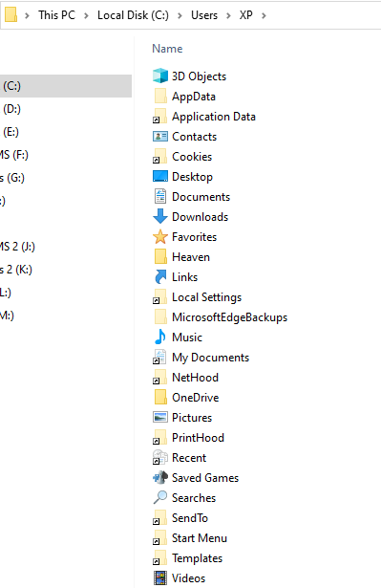Click the Contacts card icon
The image size is (381, 588).
click(160, 137)
